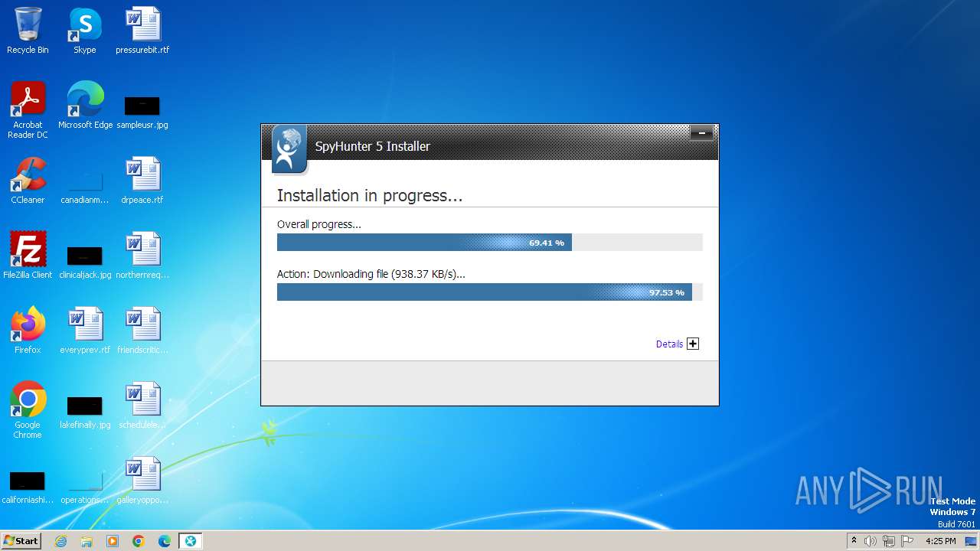Select the canadianm... desktop file
The image size is (980, 551).
coord(85,186)
